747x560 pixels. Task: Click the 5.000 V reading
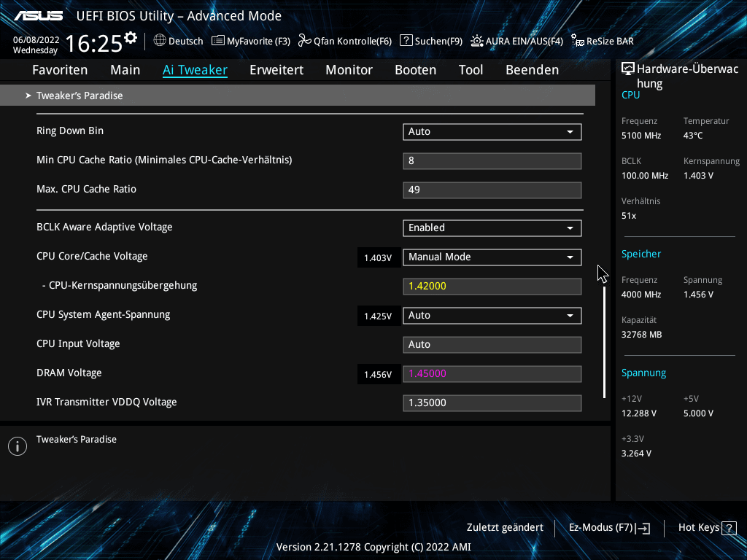click(698, 413)
